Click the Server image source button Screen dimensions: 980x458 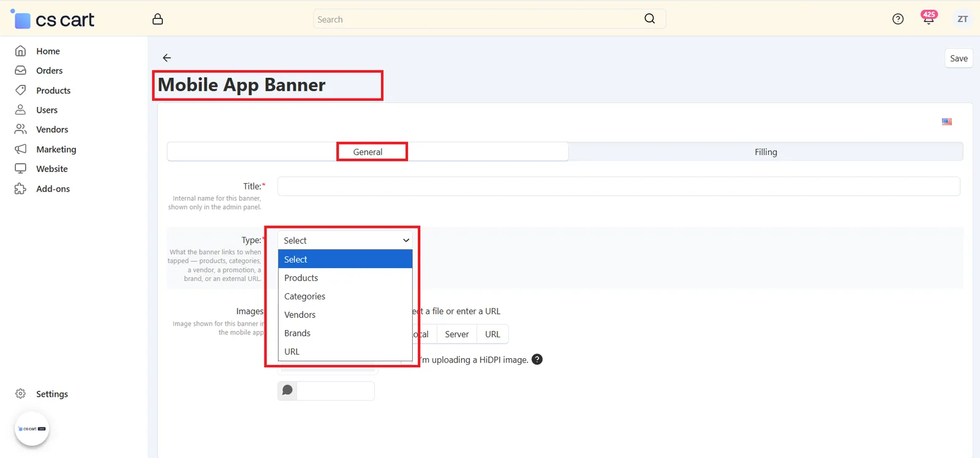tap(457, 334)
